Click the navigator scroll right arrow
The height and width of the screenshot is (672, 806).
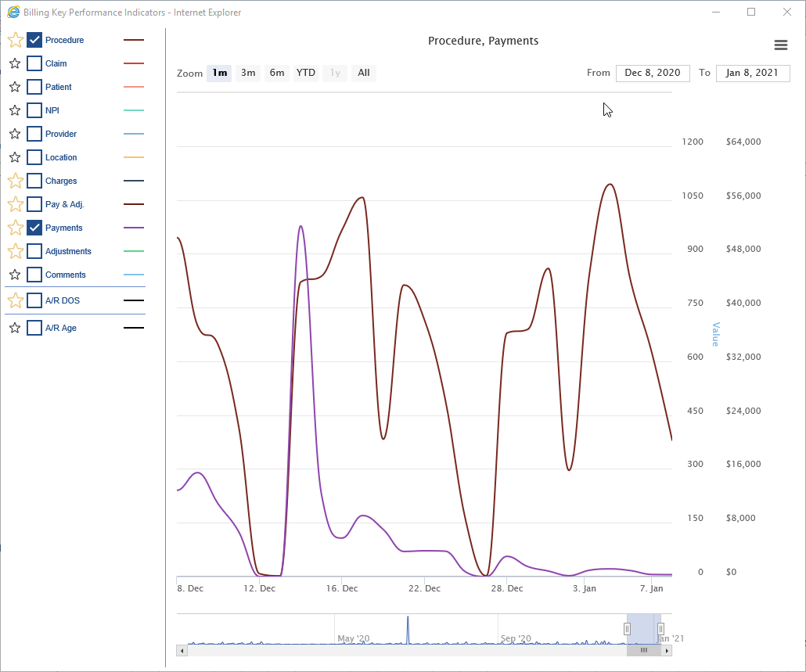667,650
